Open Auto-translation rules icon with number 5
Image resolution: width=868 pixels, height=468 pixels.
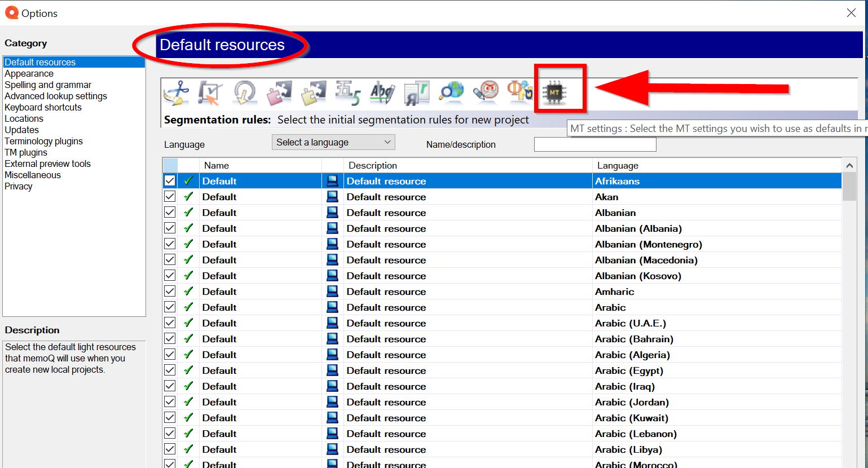coord(348,92)
